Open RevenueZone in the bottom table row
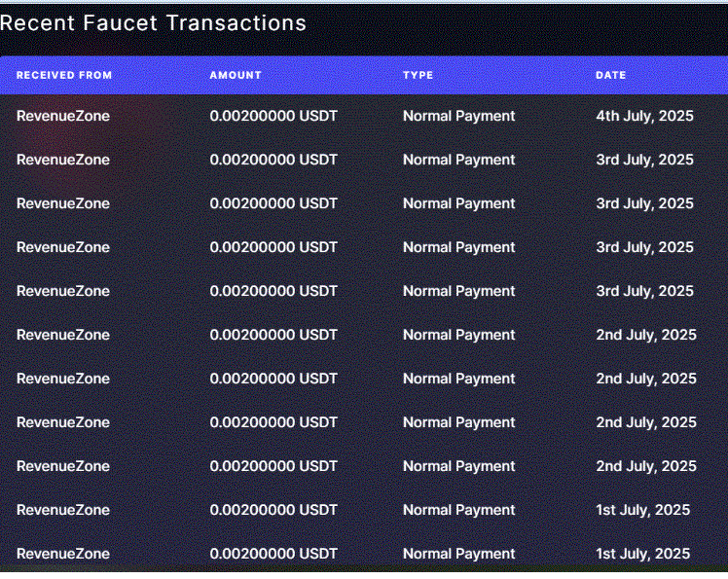 [63, 554]
